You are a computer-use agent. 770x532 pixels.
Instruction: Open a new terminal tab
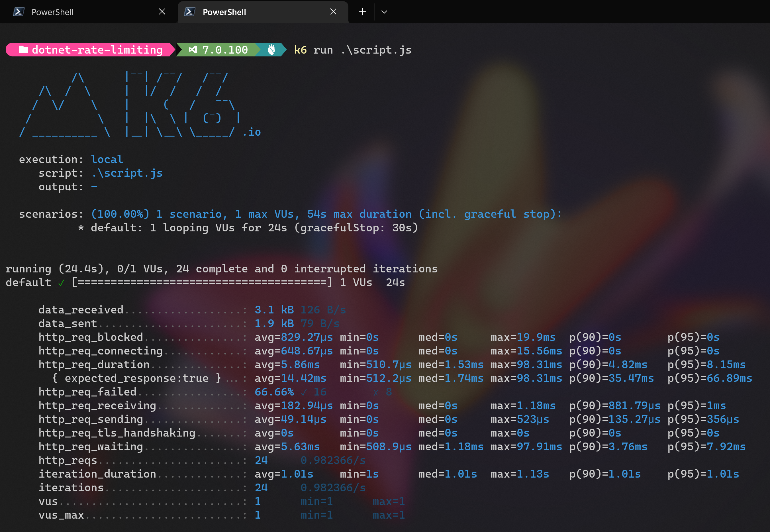(363, 12)
